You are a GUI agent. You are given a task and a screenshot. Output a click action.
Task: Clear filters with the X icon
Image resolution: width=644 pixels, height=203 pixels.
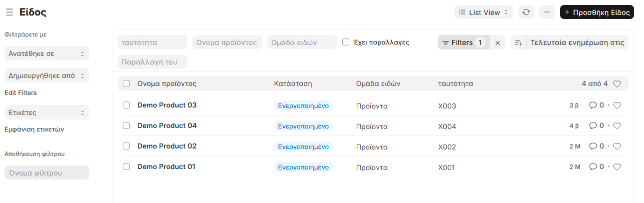(x=498, y=42)
